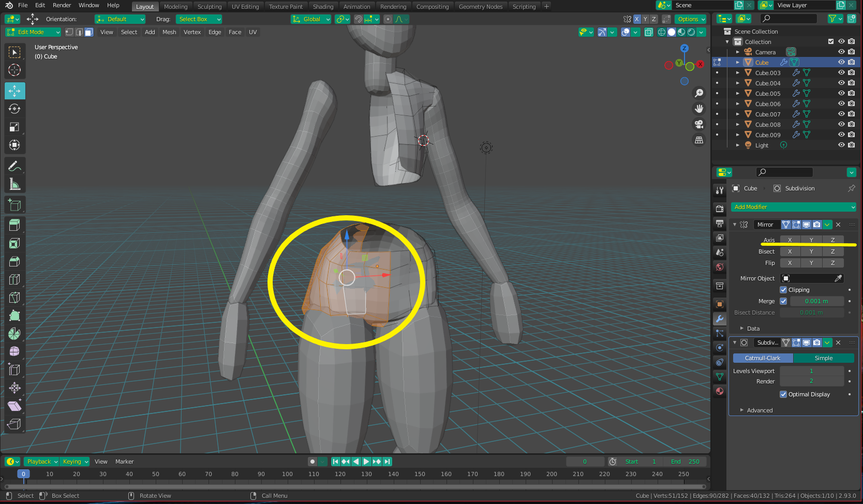The height and width of the screenshot is (504, 863).
Task: Switch to face select mode
Action: coord(88,32)
